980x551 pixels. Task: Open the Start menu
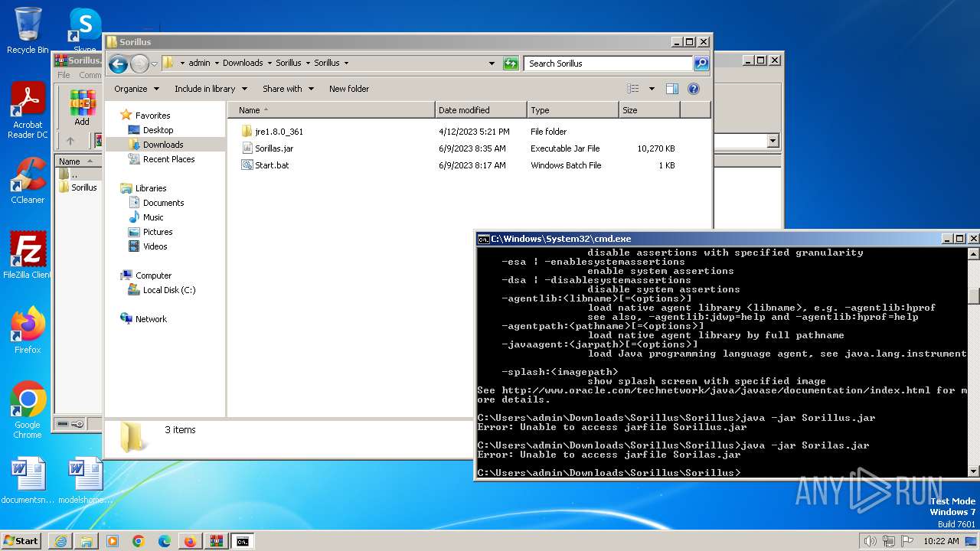[x=21, y=541]
